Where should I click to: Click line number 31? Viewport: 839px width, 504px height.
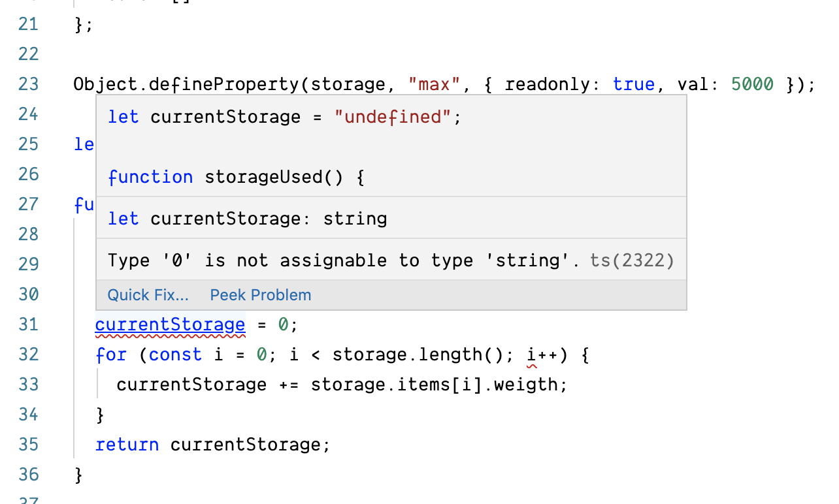pyautogui.click(x=28, y=324)
